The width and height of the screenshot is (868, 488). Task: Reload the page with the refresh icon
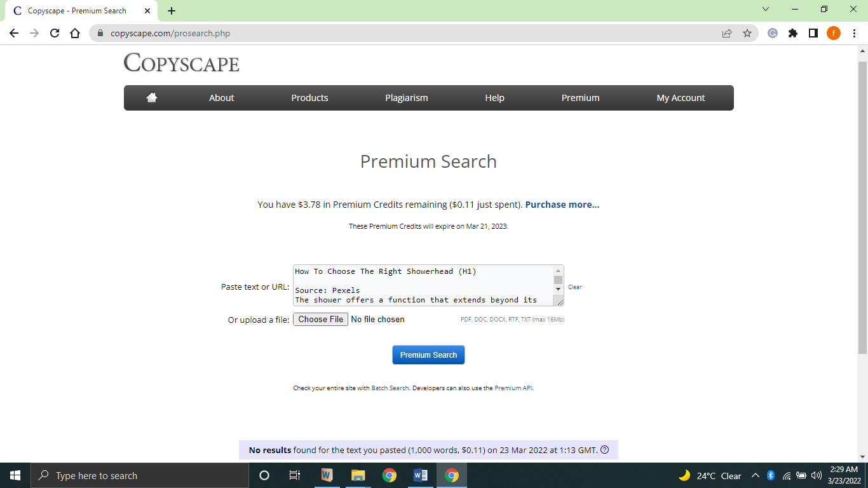click(55, 33)
